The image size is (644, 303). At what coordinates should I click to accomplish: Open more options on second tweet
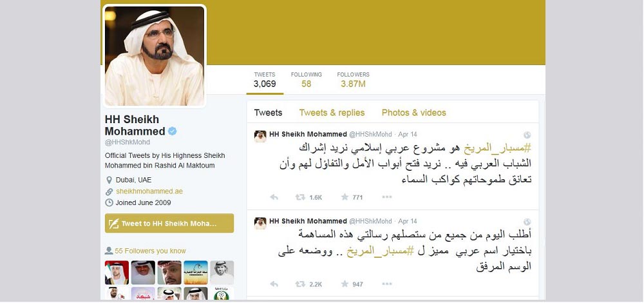[387, 284]
